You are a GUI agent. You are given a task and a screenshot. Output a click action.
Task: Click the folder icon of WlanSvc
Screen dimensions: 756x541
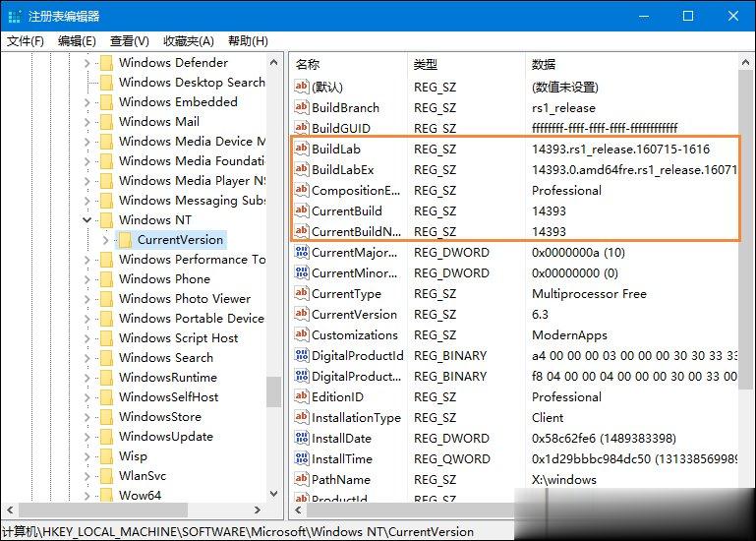pyautogui.click(x=106, y=476)
